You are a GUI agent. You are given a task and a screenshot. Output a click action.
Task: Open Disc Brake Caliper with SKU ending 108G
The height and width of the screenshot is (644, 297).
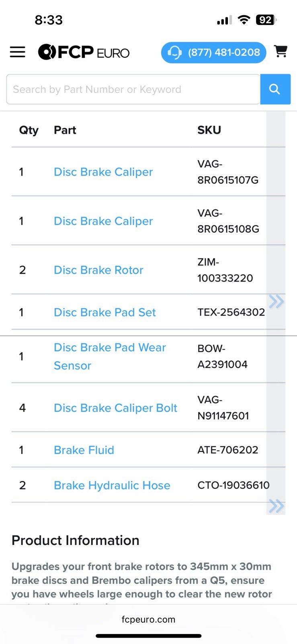tap(103, 221)
